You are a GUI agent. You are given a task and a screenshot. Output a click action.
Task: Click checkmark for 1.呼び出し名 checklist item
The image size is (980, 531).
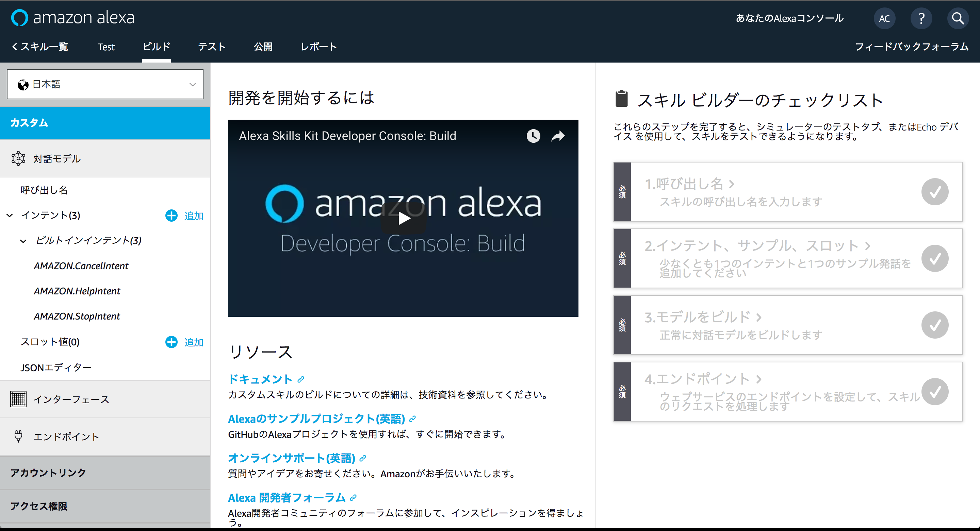935,192
